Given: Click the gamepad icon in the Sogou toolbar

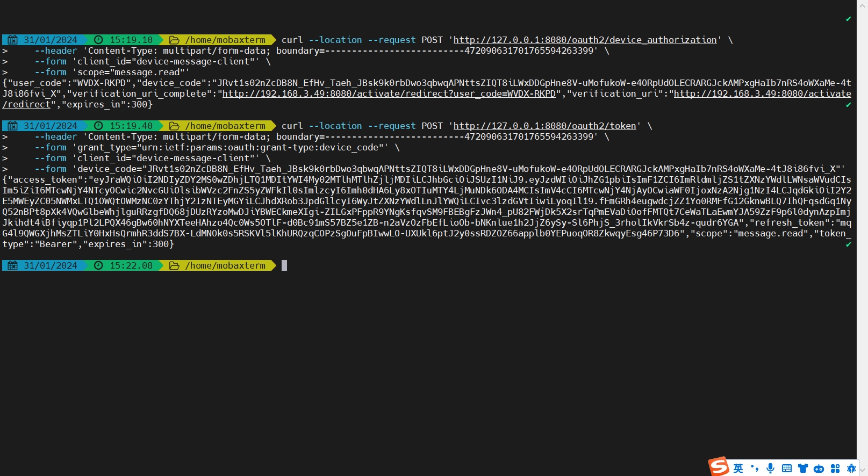Looking at the screenshot, I should [x=819, y=468].
